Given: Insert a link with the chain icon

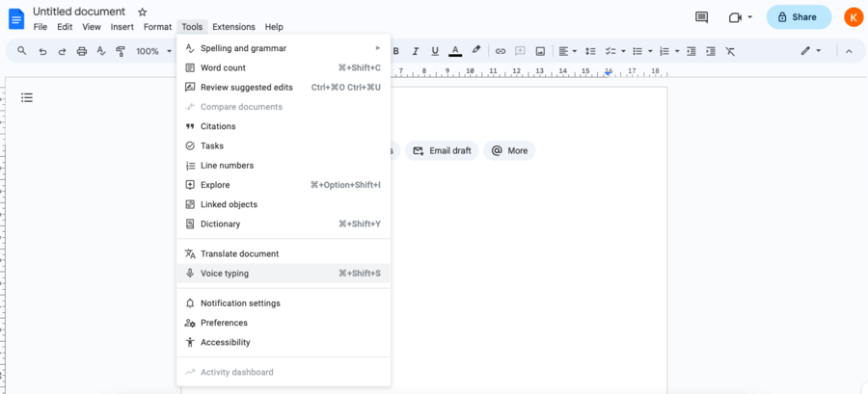Looking at the screenshot, I should (x=501, y=51).
